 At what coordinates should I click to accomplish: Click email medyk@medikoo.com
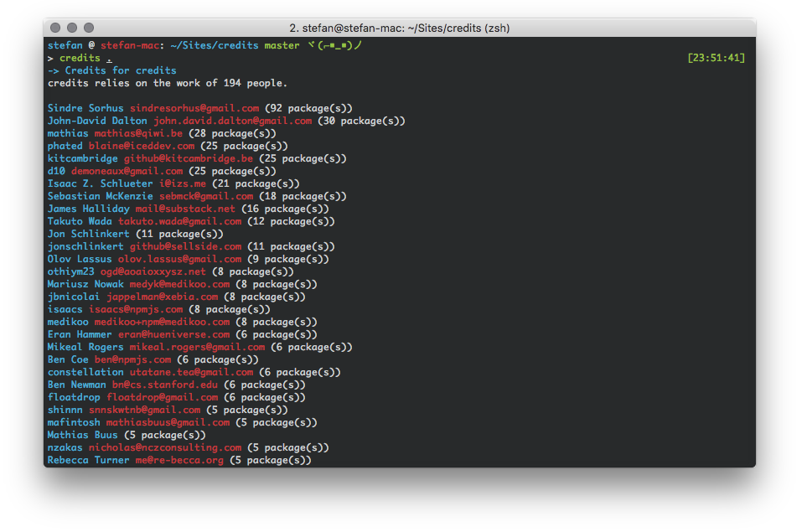tap(179, 284)
